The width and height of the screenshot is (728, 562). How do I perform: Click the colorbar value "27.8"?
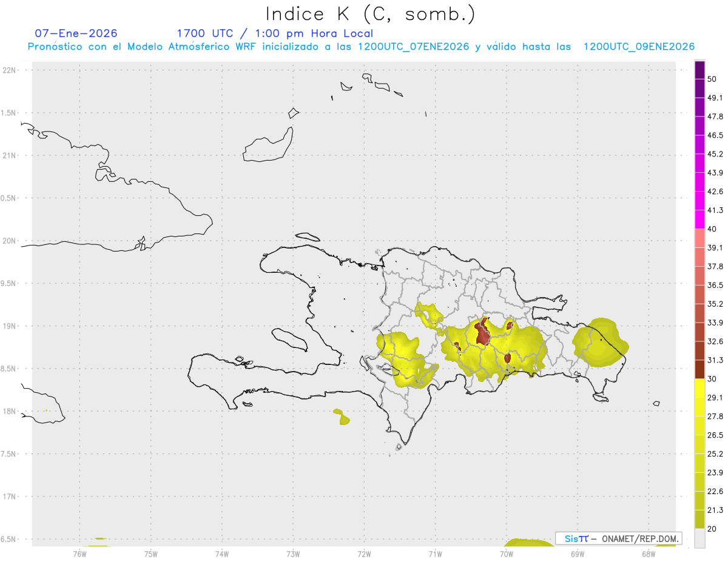point(715,416)
